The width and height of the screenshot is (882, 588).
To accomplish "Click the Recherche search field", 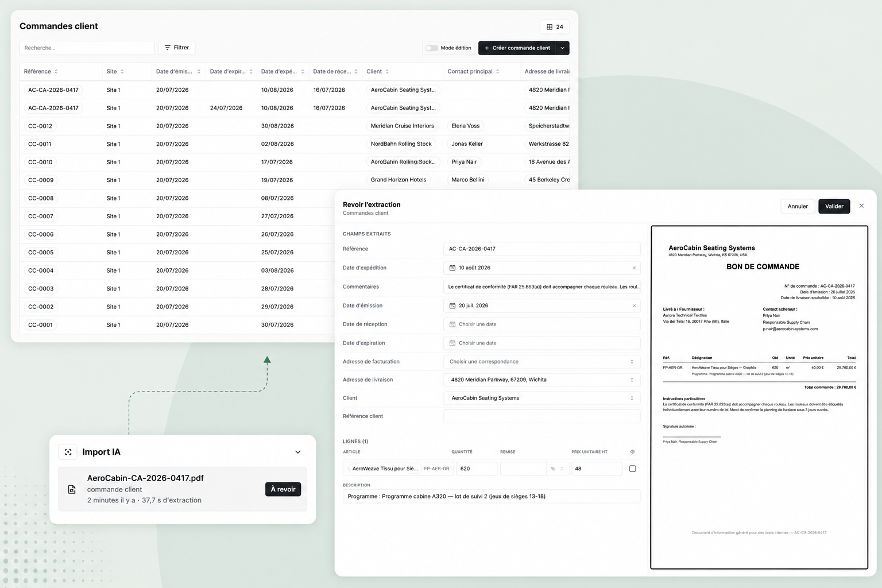I will coord(87,48).
